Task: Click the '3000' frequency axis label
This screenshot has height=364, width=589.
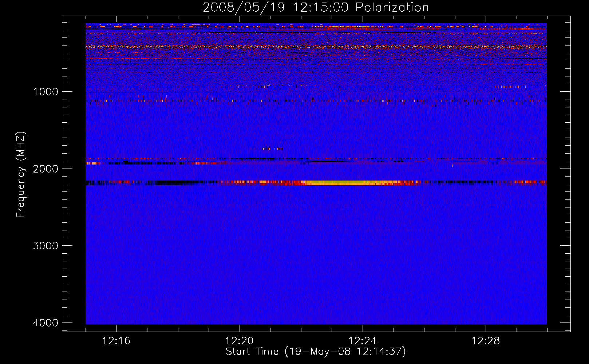Action: 46,246
